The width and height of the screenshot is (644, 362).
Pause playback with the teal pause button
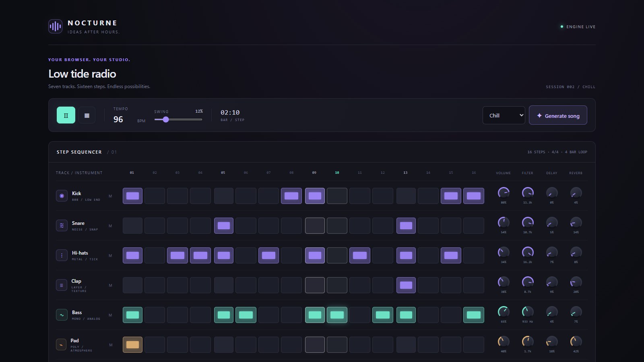(x=66, y=115)
